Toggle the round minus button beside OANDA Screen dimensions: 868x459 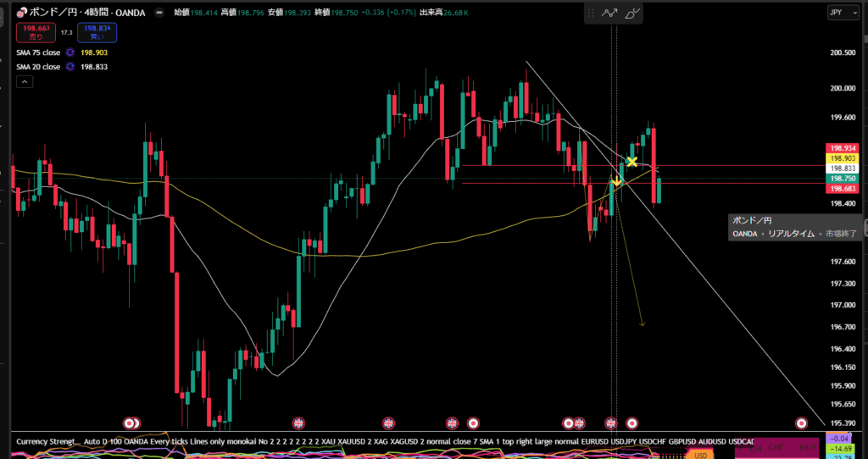(160, 13)
